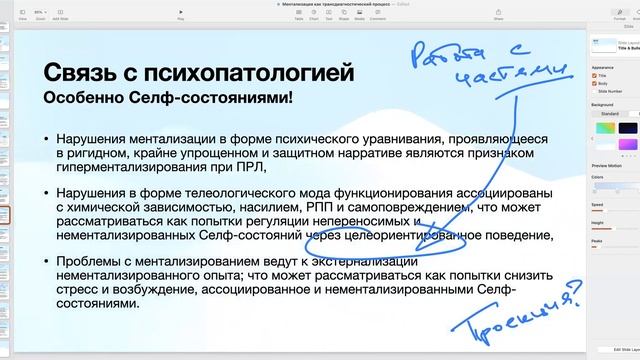Click the Colors gradient bar
640x360 pixels.
[x=616, y=186]
